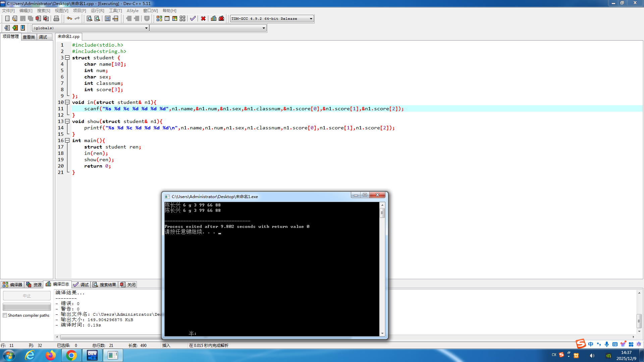Click the 中止 button

(27, 296)
